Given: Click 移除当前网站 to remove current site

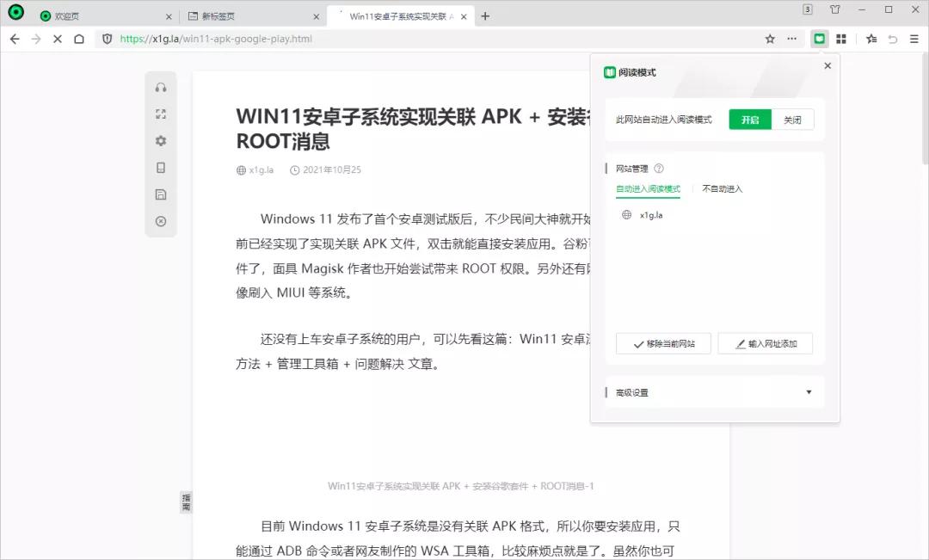Looking at the screenshot, I should coord(662,343).
